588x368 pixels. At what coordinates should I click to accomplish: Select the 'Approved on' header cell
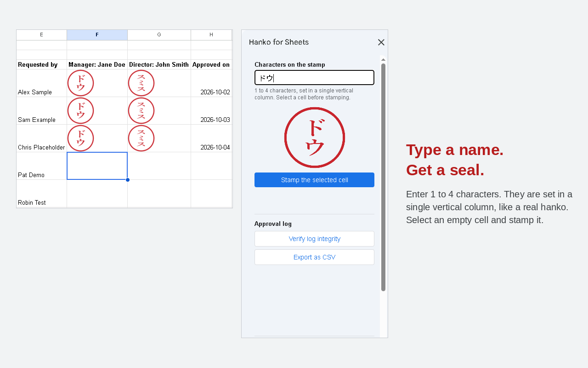point(211,64)
